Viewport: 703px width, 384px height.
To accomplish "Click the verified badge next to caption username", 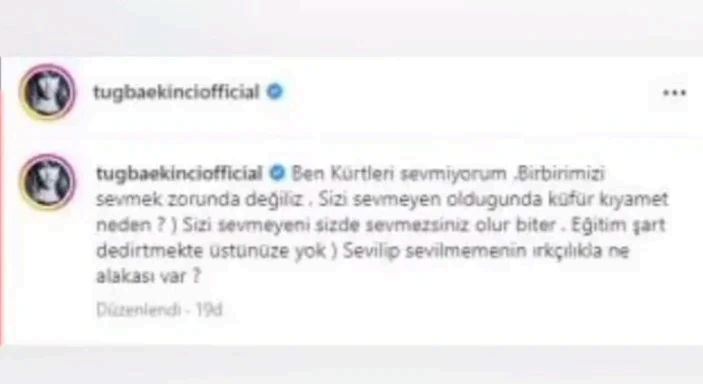I will (x=278, y=173).
